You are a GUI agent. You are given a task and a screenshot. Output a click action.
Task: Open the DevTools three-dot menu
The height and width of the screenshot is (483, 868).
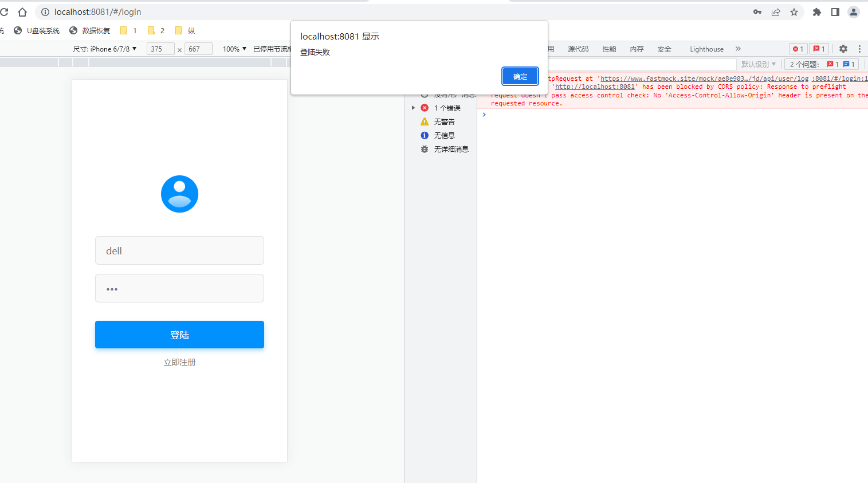(x=859, y=49)
